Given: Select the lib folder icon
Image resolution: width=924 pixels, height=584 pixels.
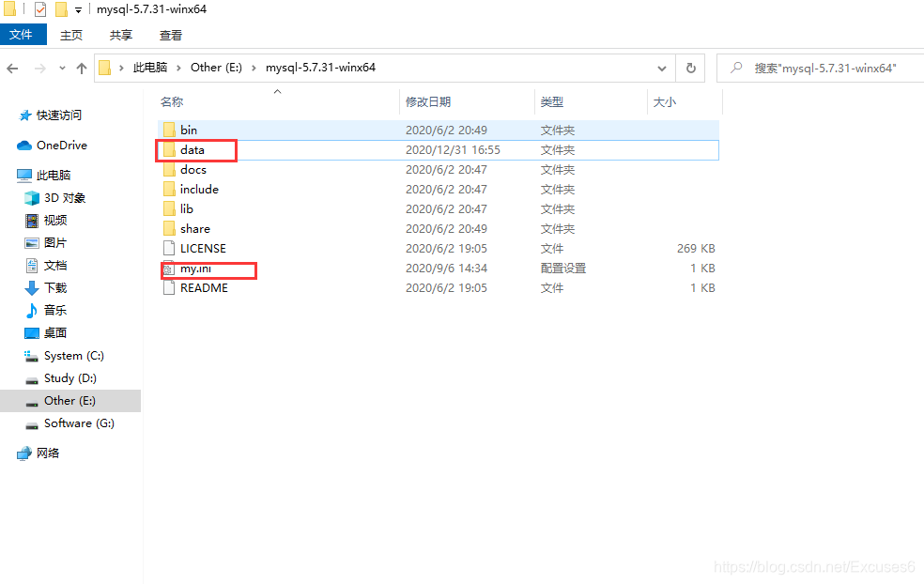Looking at the screenshot, I should (x=169, y=209).
